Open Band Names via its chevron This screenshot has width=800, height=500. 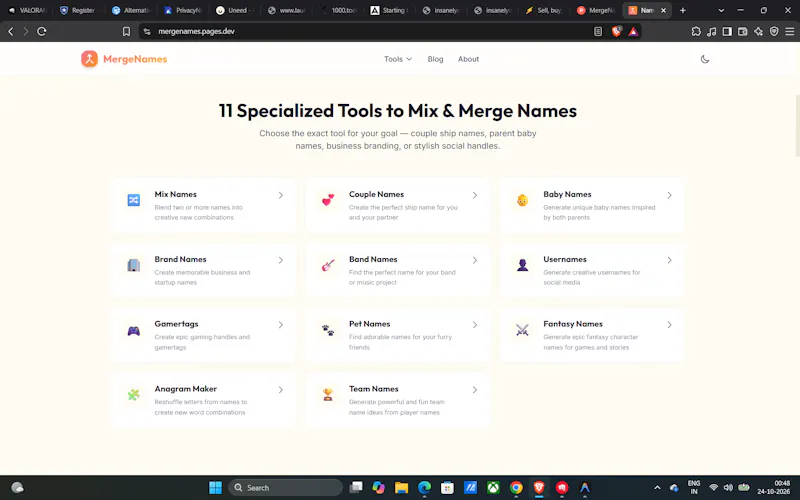coord(475,260)
